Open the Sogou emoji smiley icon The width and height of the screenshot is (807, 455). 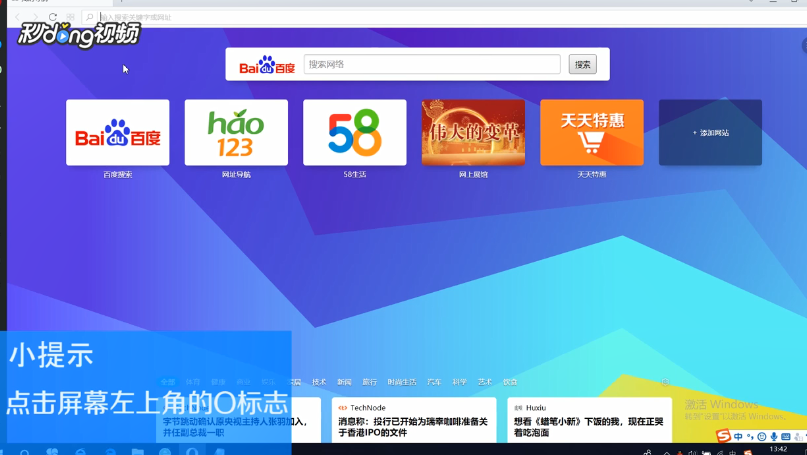[x=762, y=436]
